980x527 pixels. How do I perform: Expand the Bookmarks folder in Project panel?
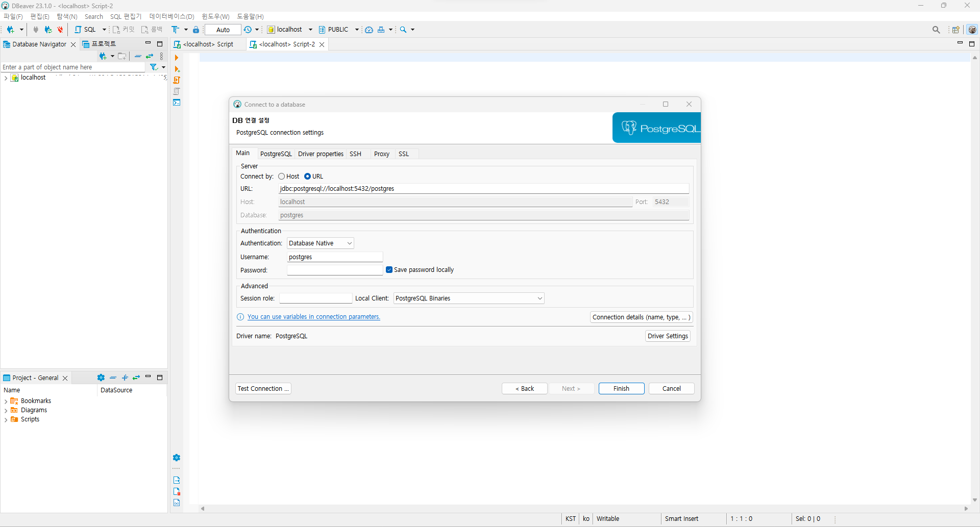coord(6,401)
